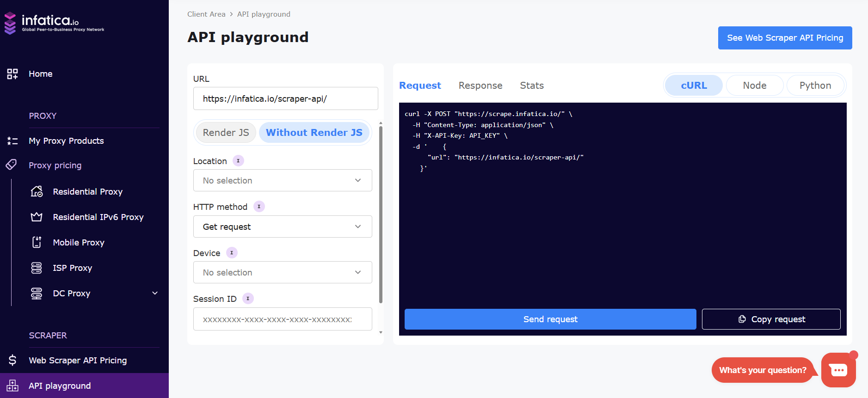
Task: Click the Infatica logo
Action: coord(54,23)
